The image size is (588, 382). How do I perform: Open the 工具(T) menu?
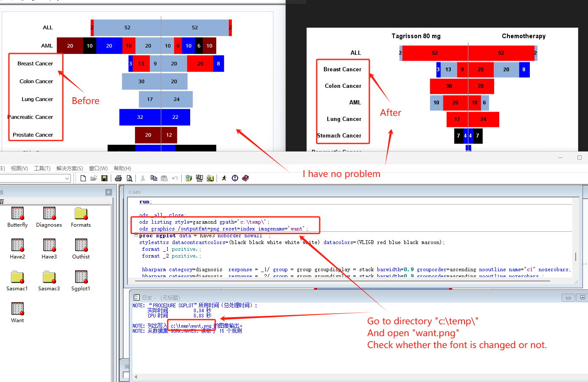tap(42, 168)
